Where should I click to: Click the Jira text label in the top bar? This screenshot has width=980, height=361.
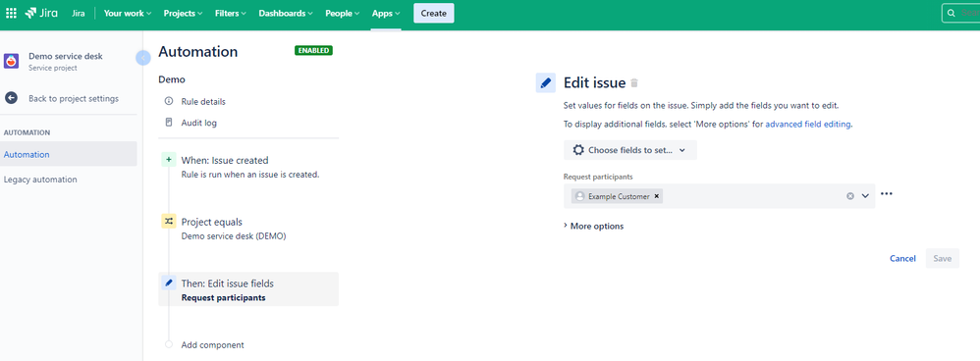(79, 13)
